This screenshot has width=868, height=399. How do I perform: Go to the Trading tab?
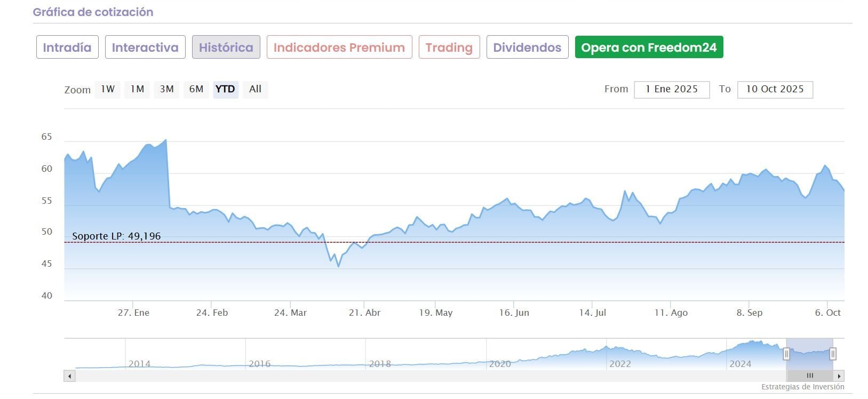click(449, 47)
